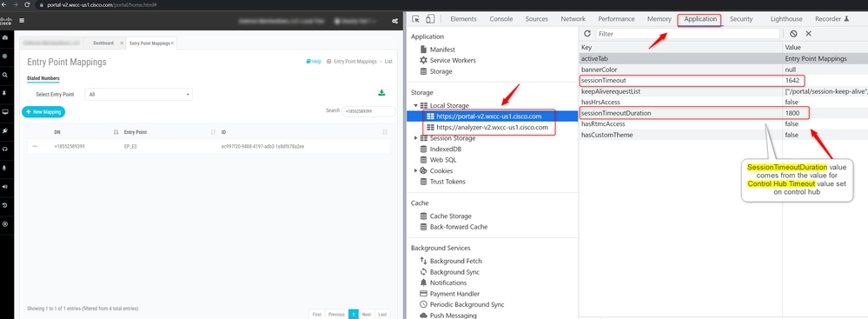Toggle the device toolbar icon in DevTools
The image size is (868, 319).
[x=430, y=19]
